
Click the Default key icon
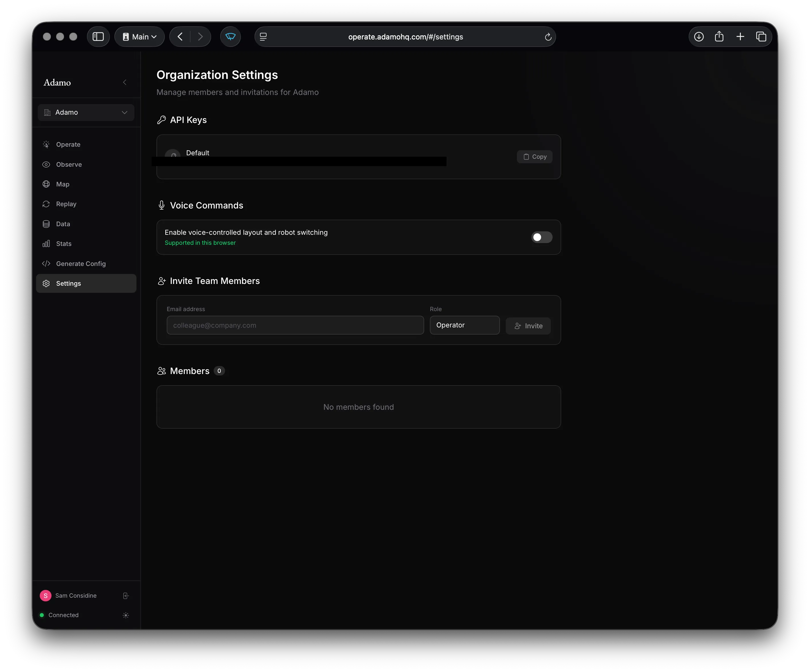[x=173, y=153]
